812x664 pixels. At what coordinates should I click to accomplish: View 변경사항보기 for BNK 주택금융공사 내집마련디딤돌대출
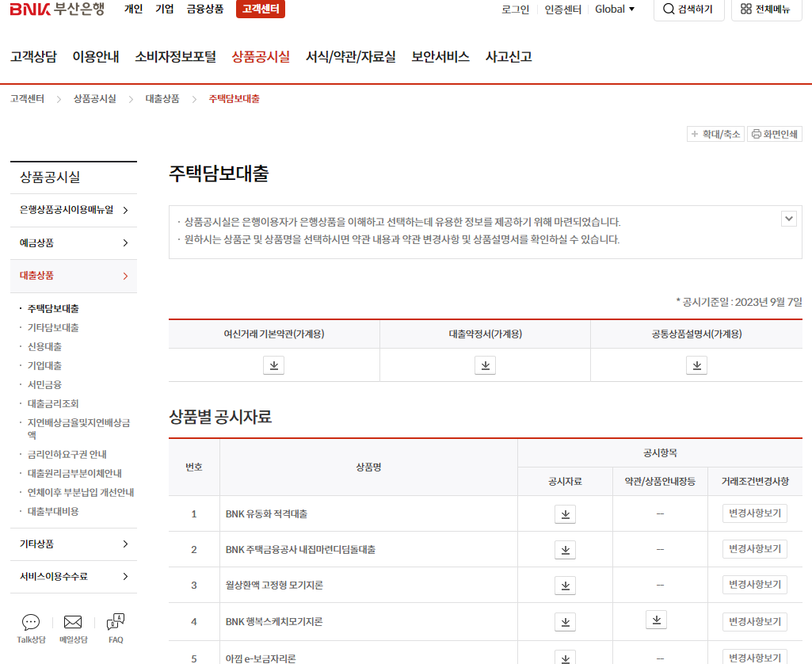pos(754,548)
